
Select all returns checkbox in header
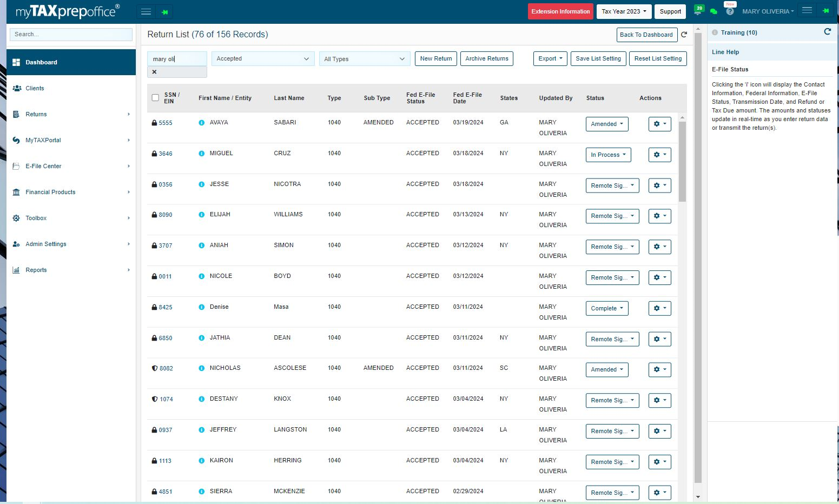[x=155, y=98]
